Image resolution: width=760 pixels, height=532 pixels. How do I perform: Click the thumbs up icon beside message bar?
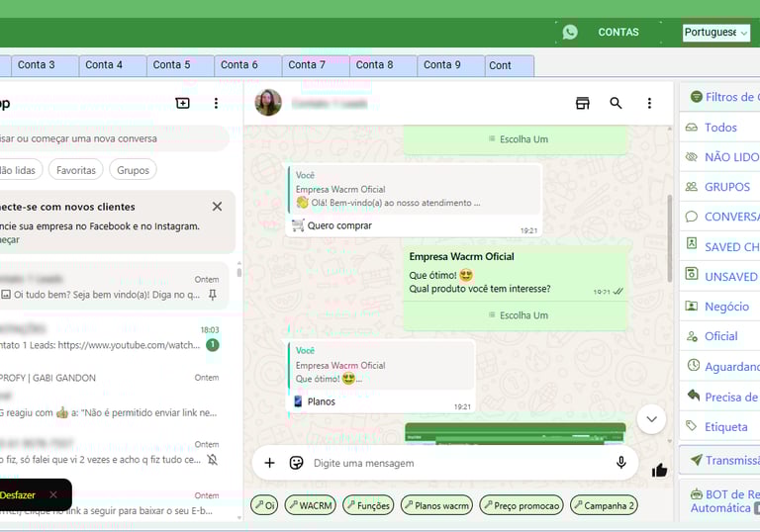point(659,470)
